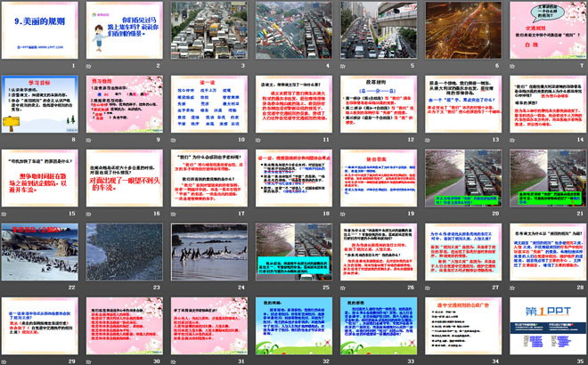
Task: Select slide 17 thumbnail
Action: tap(209, 178)
